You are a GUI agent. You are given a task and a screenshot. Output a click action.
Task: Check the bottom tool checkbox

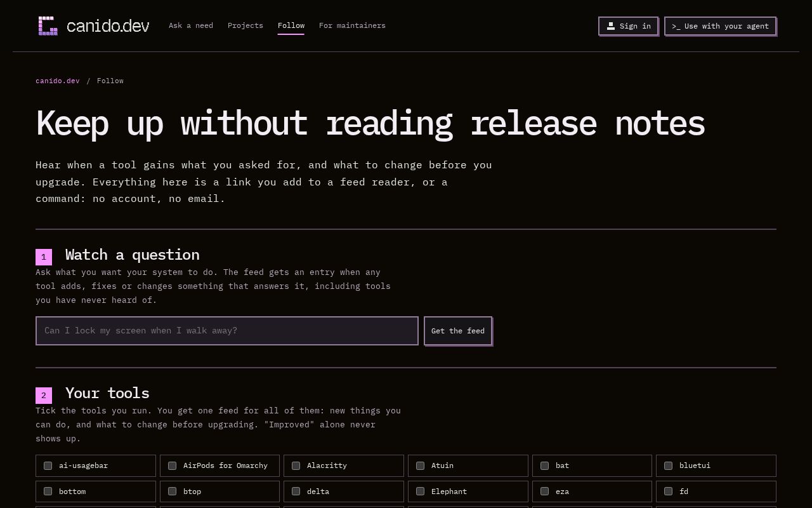48,491
